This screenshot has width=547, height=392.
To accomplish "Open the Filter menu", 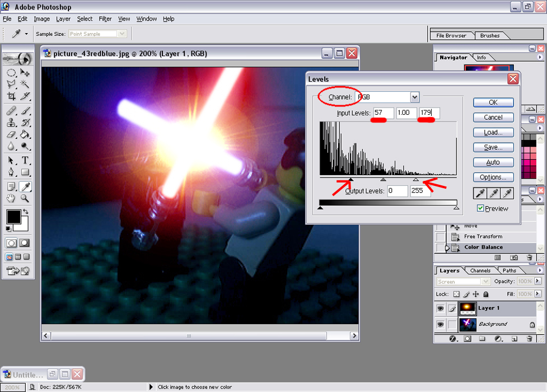I will tap(105, 18).
